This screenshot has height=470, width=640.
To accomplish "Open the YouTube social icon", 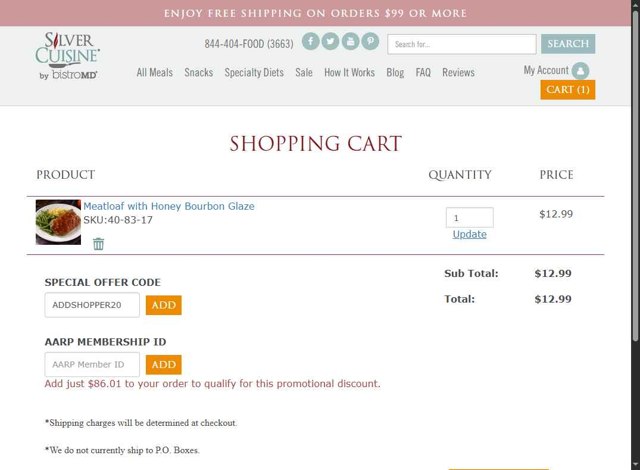I will [350, 42].
